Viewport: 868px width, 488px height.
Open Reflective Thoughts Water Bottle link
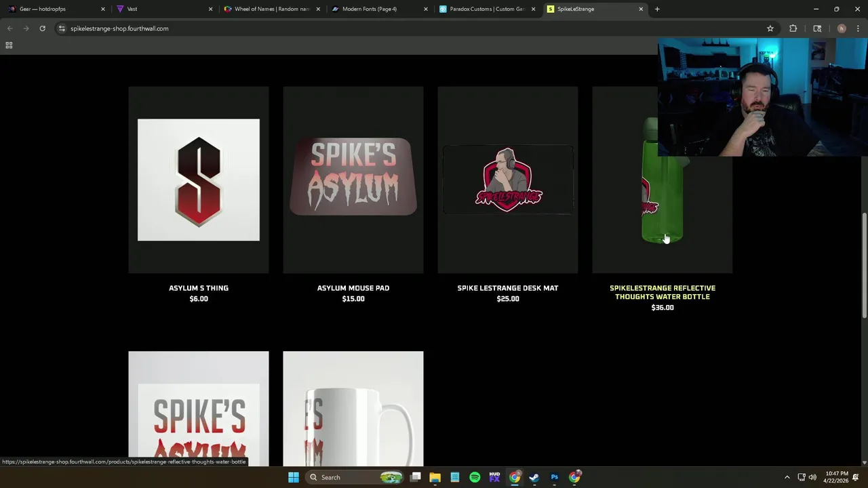click(663, 292)
